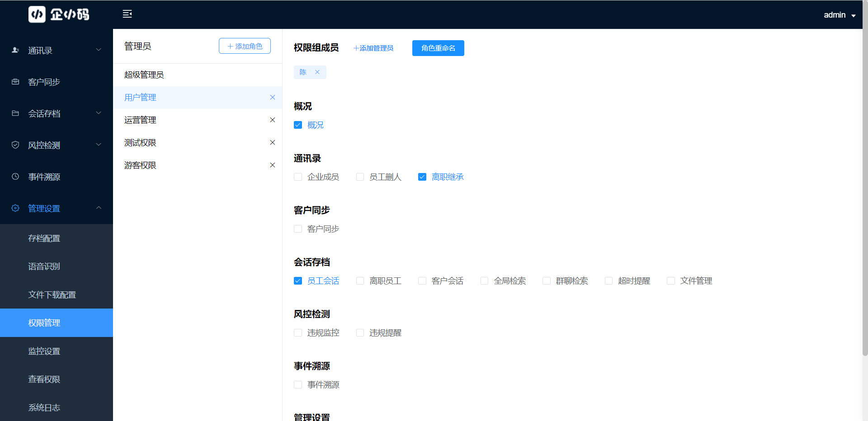
Task: Click the 添加管理员 link
Action: click(373, 48)
